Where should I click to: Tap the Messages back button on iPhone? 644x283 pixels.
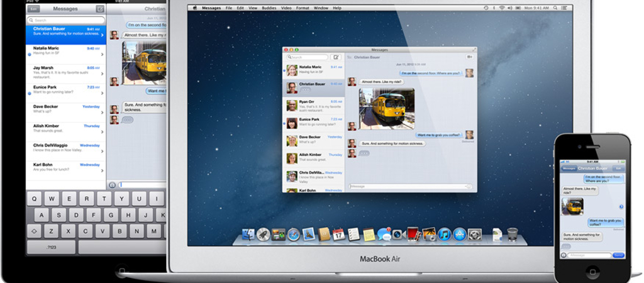(x=569, y=169)
